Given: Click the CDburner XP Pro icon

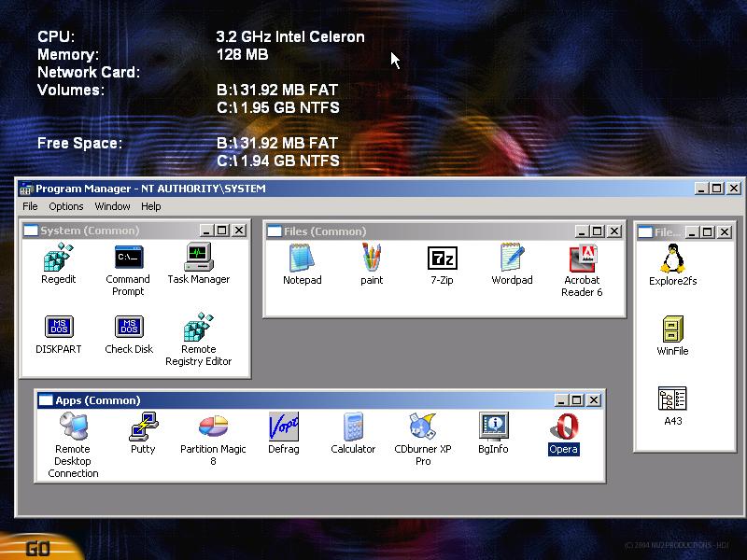Looking at the screenshot, I should (423, 427).
